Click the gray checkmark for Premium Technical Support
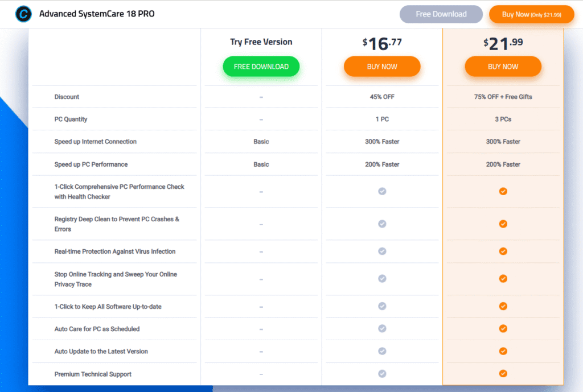Viewport: 583px width, 392px height. tap(382, 374)
